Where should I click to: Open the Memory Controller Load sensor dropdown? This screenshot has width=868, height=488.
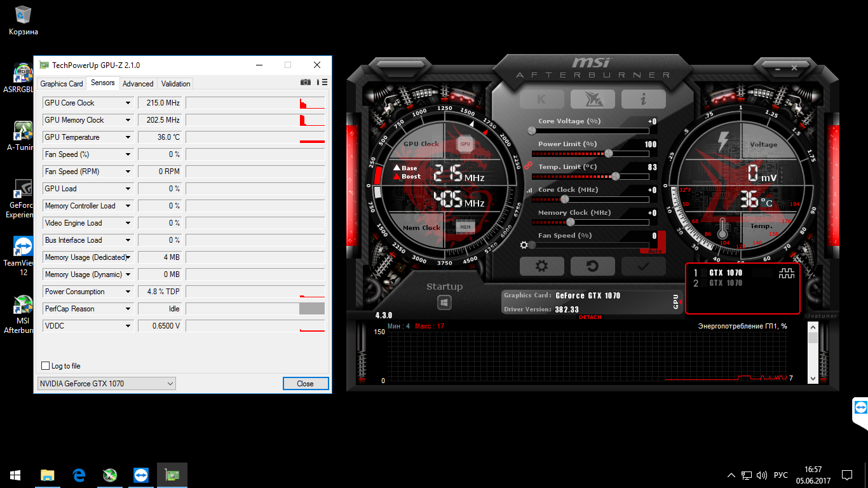click(128, 206)
